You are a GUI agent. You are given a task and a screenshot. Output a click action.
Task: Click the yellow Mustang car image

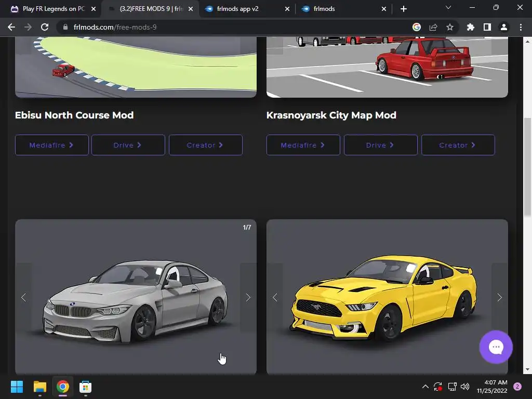[x=387, y=297]
